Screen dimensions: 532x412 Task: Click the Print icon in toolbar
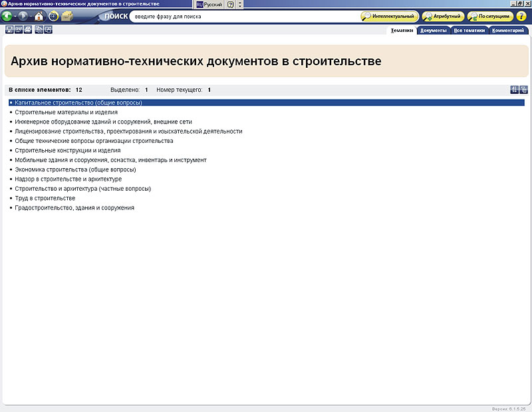click(x=28, y=30)
